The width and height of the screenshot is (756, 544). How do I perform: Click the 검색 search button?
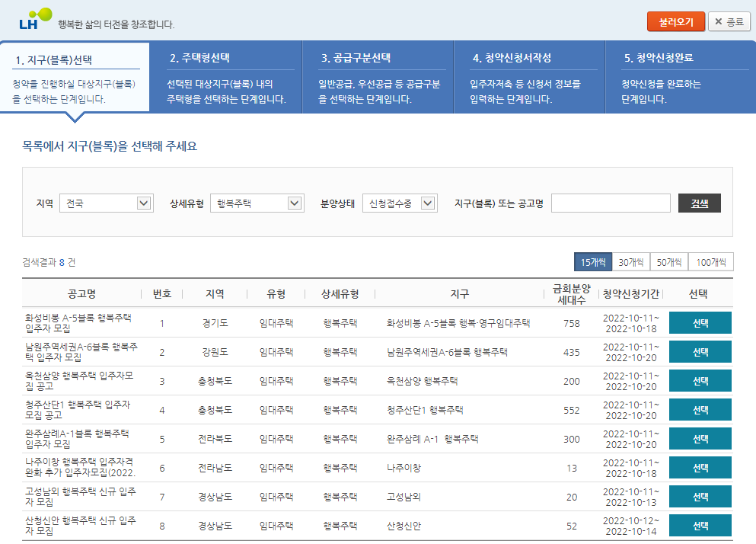pos(701,203)
